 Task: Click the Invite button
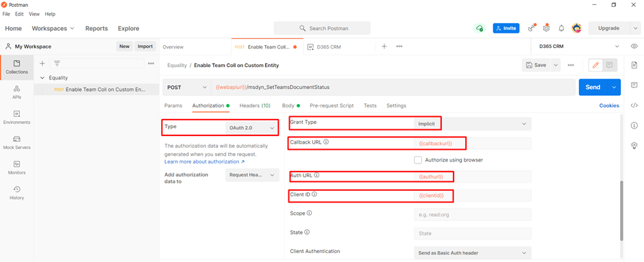(x=506, y=28)
